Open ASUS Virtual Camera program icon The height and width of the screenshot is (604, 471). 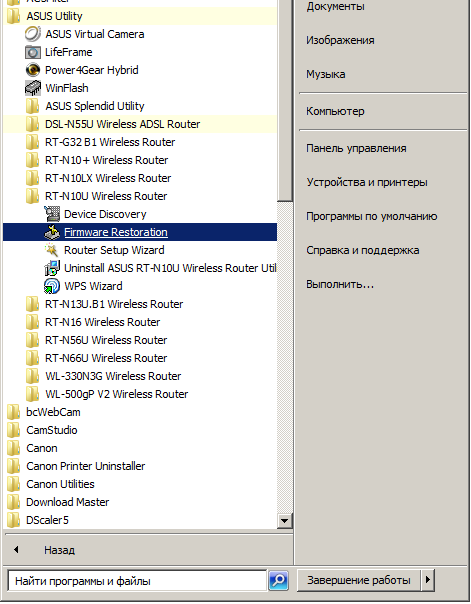point(33,34)
